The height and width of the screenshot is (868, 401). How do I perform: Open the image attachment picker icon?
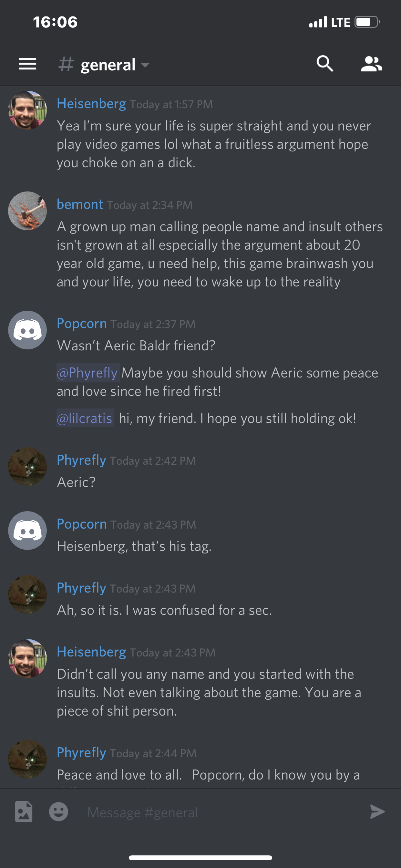click(24, 812)
